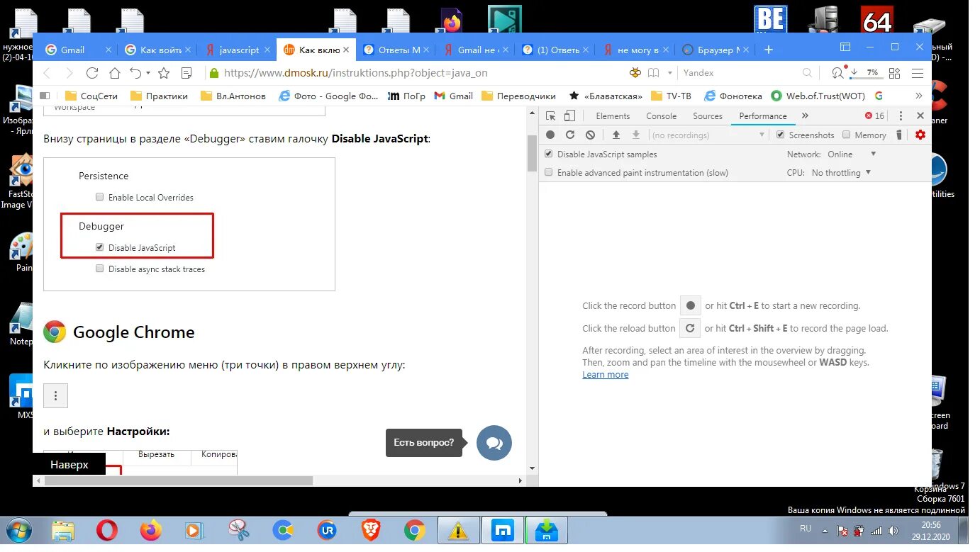Start recording with the Performance record button
The height and width of the screenshot is (552, 980).
pyautogui.click(x=550, y=135)
